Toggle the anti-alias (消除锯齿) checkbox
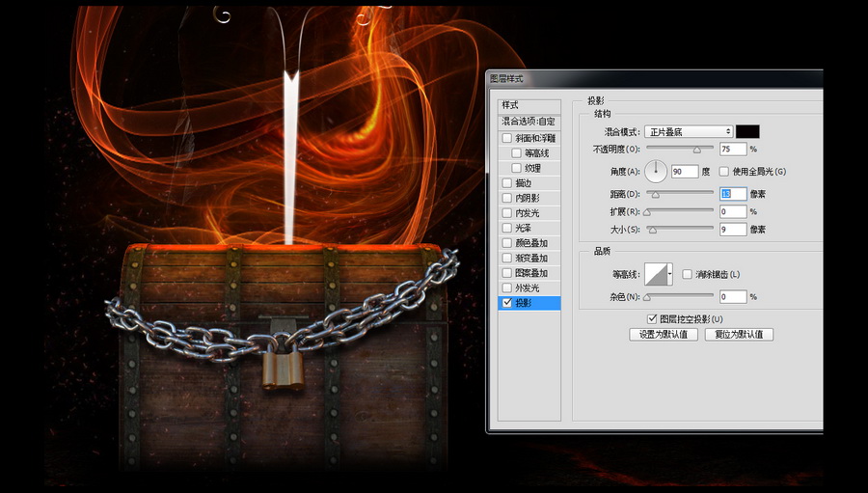This screenshot has height=493, width=868. pos(688,275)
